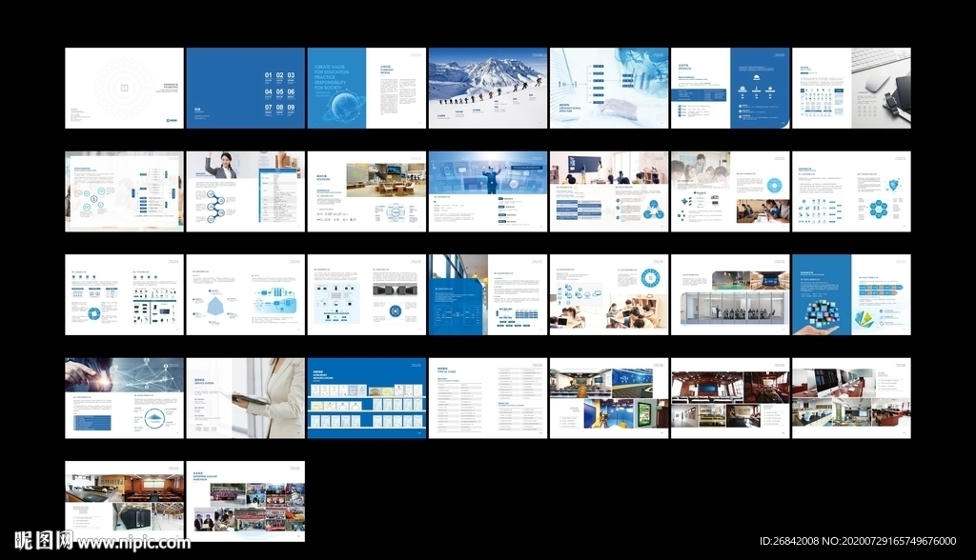Click number '05' on the contents page

coord(279,91)
